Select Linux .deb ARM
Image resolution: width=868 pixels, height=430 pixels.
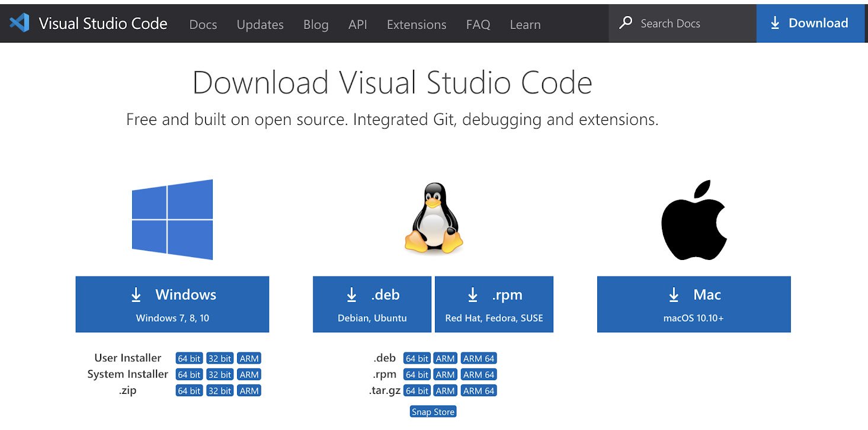[445, 358]
